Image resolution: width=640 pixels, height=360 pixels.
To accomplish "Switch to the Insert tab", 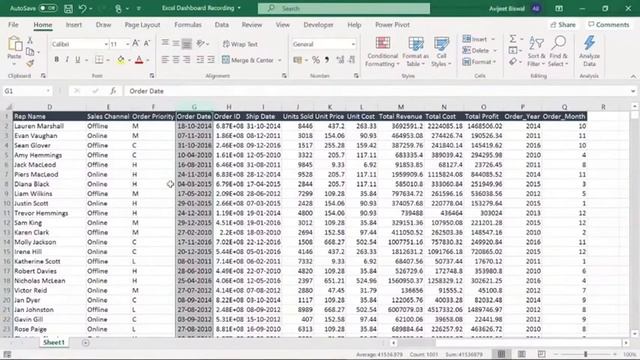I will pos(74,24).
